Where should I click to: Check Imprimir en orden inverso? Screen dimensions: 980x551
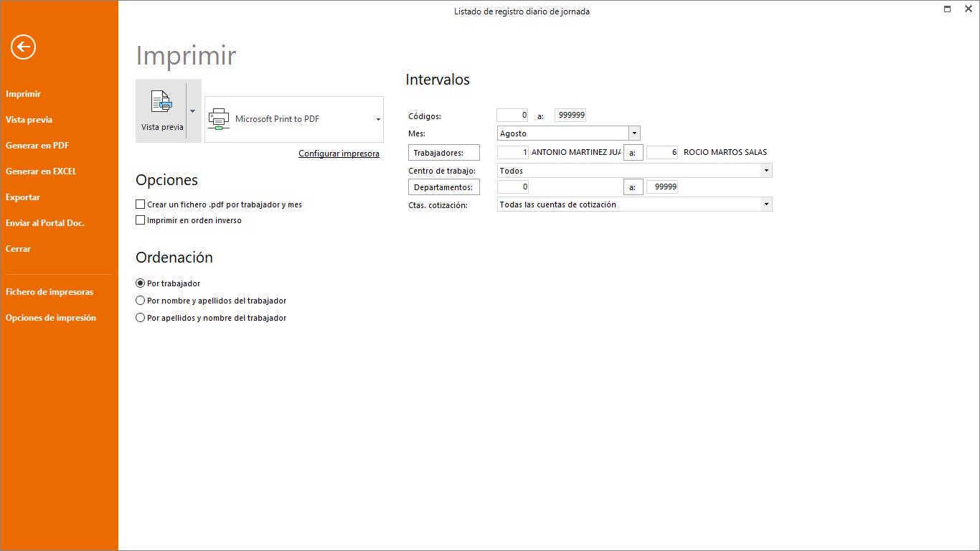tap(141, 220)
